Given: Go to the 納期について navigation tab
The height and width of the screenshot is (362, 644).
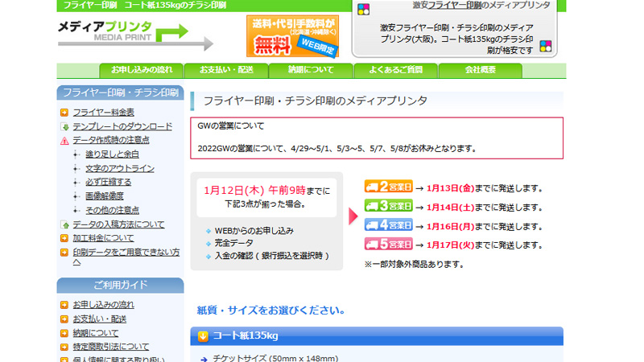Looking at the screenshot, I should [x=311, y=70].
